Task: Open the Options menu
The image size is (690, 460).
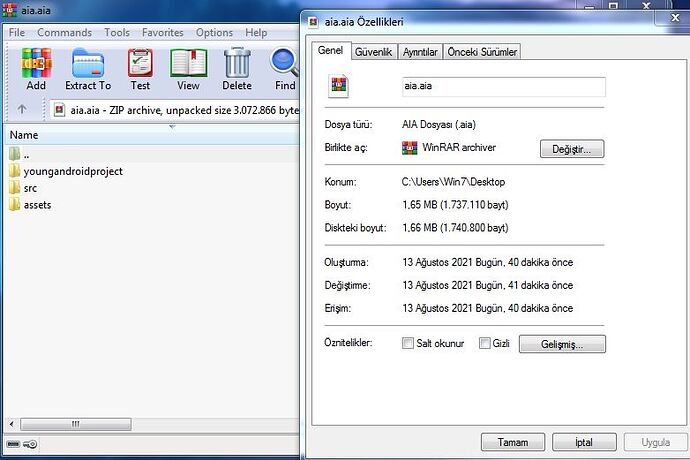Action: [x=214, y=33]
